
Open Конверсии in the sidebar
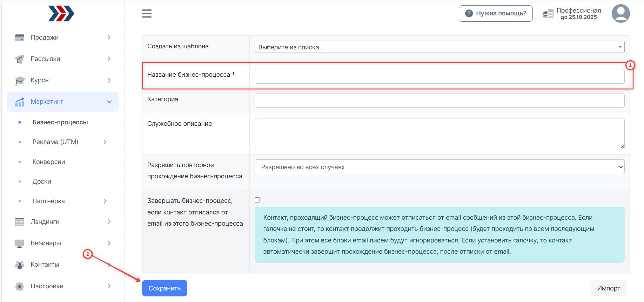(x=49, y=162)
